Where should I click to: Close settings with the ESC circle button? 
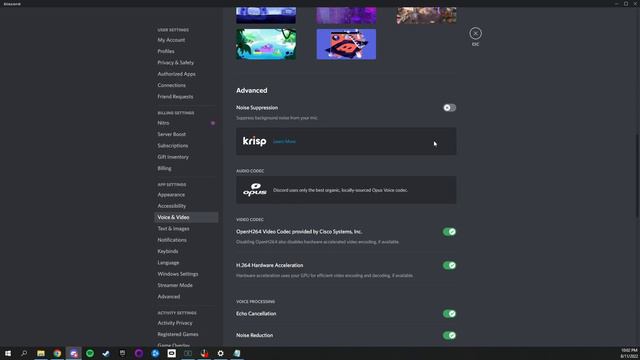coord(475,33)
